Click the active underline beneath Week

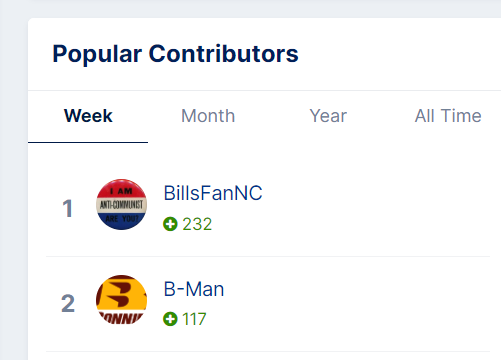click(x=88, y=142)
